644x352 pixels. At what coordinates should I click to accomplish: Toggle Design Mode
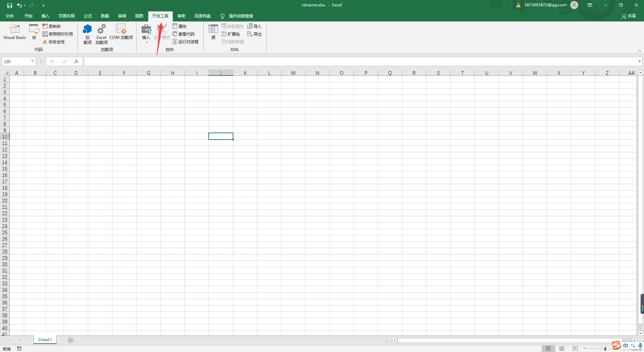162,32
